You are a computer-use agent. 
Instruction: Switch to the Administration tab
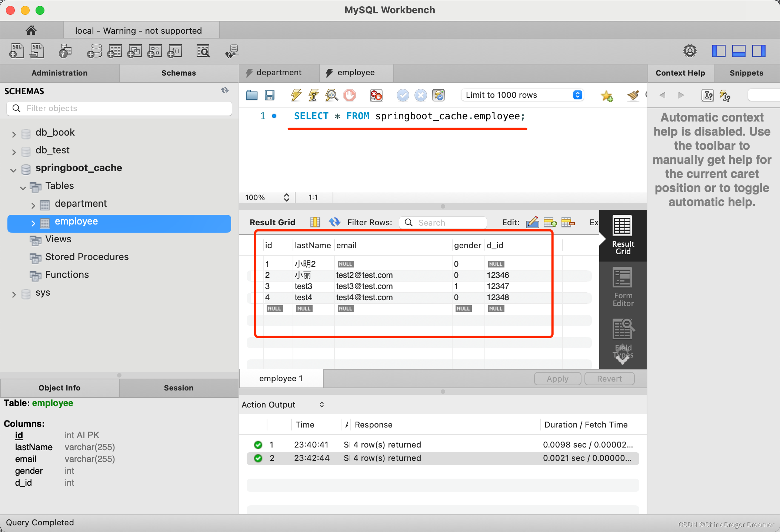[x=60, y=73]
